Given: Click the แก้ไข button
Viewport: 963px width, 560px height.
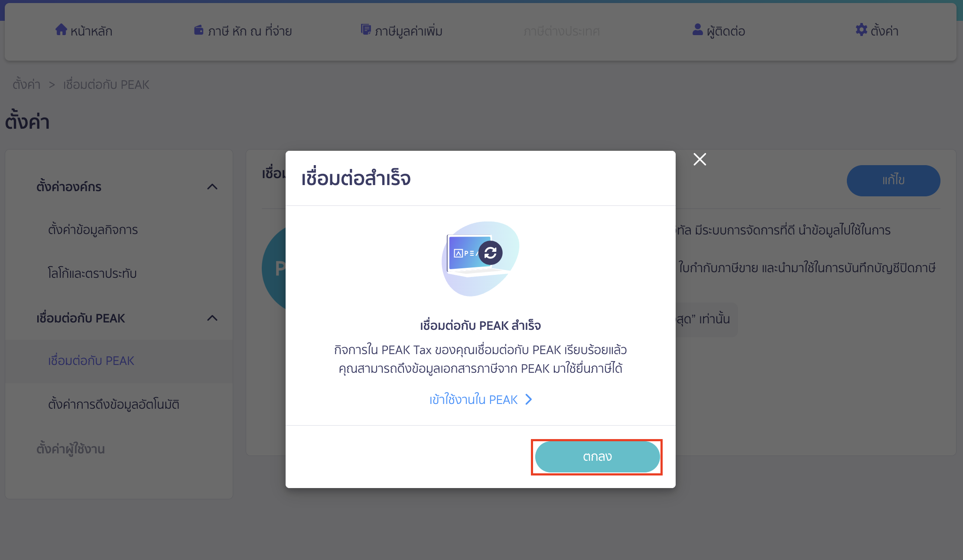Looking at the screenshot, I should (893, 181).
